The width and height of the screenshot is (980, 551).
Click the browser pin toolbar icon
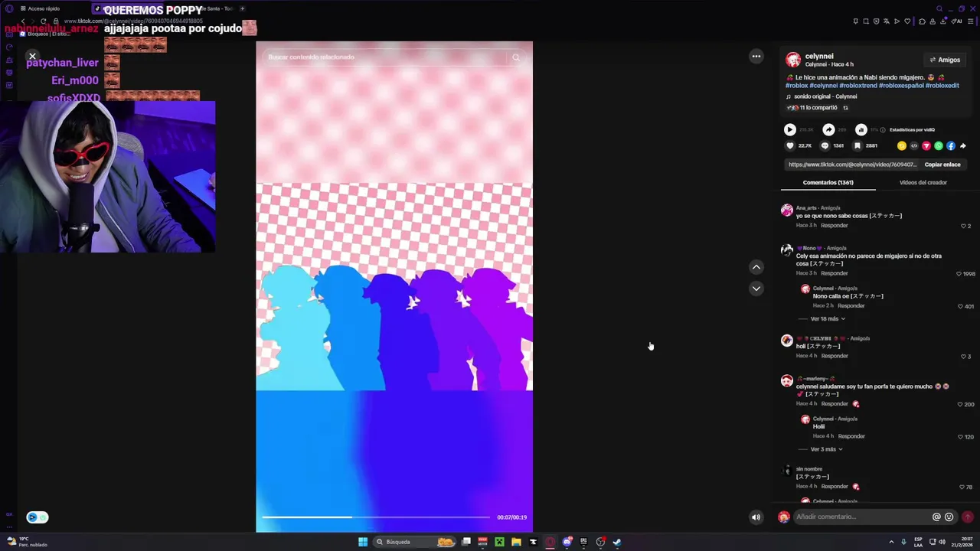(855, 21)
